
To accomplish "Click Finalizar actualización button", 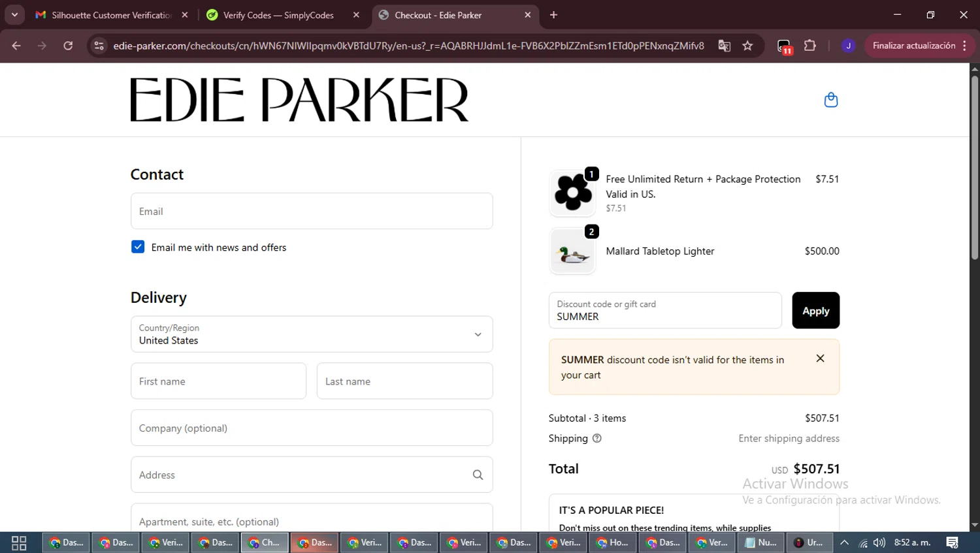I will pos(913,46).
